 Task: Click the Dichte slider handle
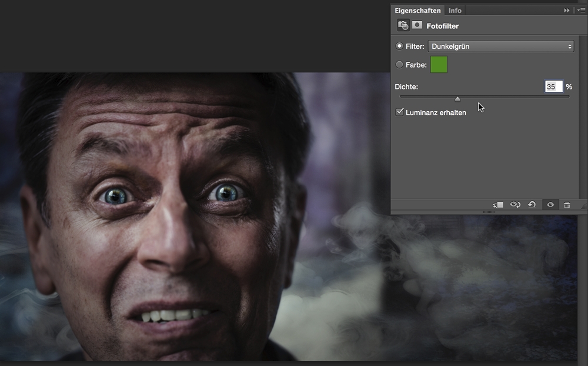pyautogui.click(x=457, y=99)
